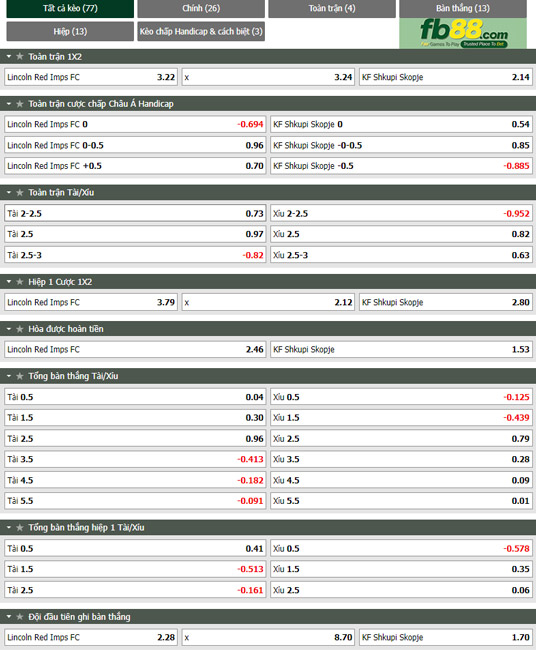Pick Tài 2.5 odds 0.97
The width and height of the screenshot is (536, 655).
pos(135,234)
